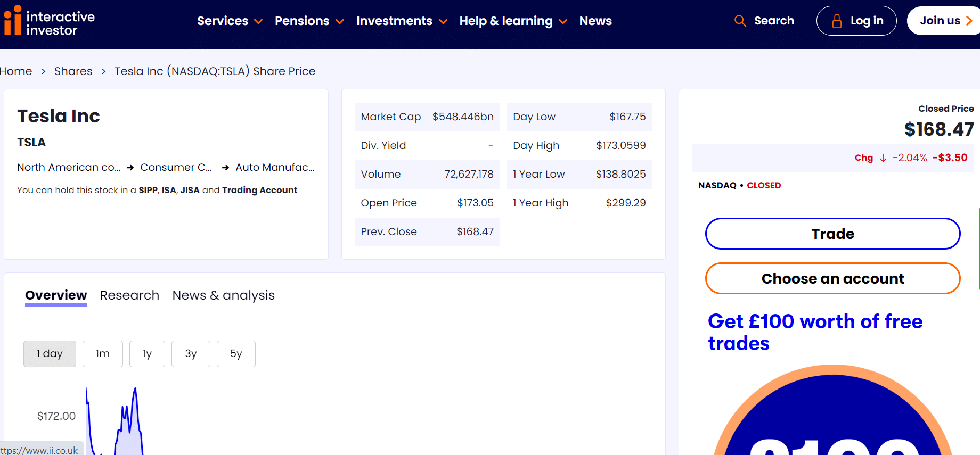The height and width of the screenshot is (455, 980).
Task: Click the Volume value 72,627,178
Action: (x=469, y=174)
